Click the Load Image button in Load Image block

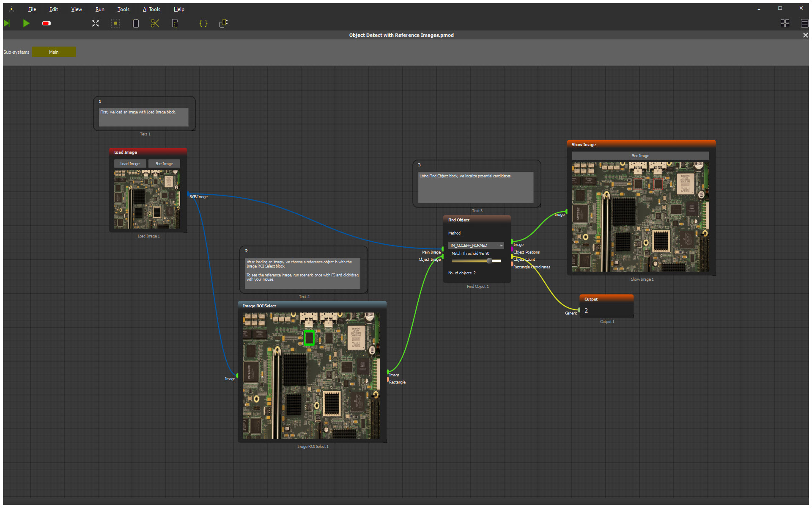click(130, 163)
